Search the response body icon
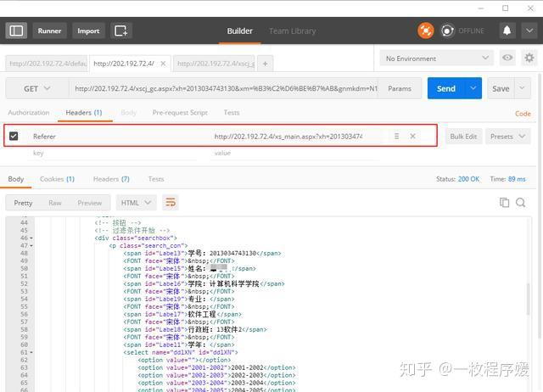Screen dimensions: 543x392 click(x=520, y=203)
